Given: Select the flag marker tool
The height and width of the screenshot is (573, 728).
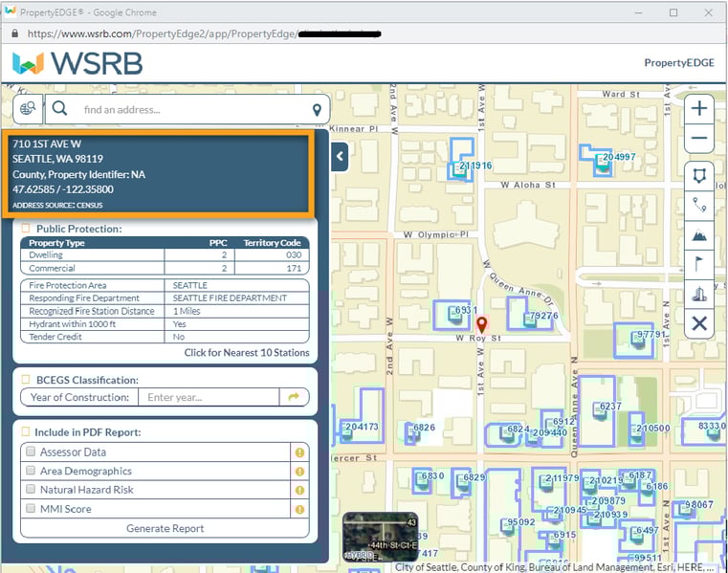Looking at the screenshot, I should pos(699,264).
